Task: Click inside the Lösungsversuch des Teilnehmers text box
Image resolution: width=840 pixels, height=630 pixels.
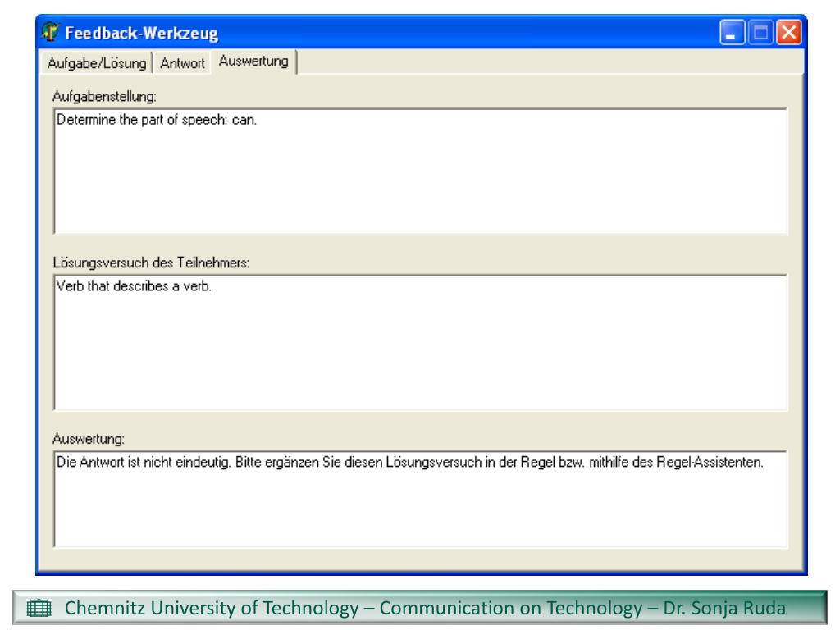Action: coord(421,343)
